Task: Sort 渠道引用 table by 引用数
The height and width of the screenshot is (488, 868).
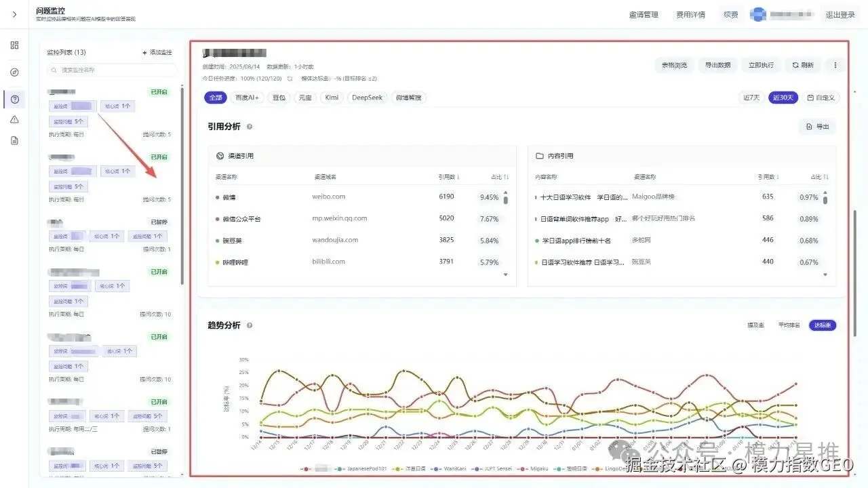Action: (449, 177)
